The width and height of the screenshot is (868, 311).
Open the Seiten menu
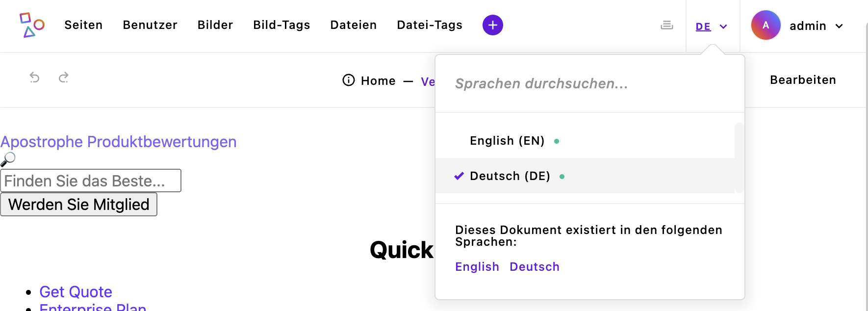[83, 25]
